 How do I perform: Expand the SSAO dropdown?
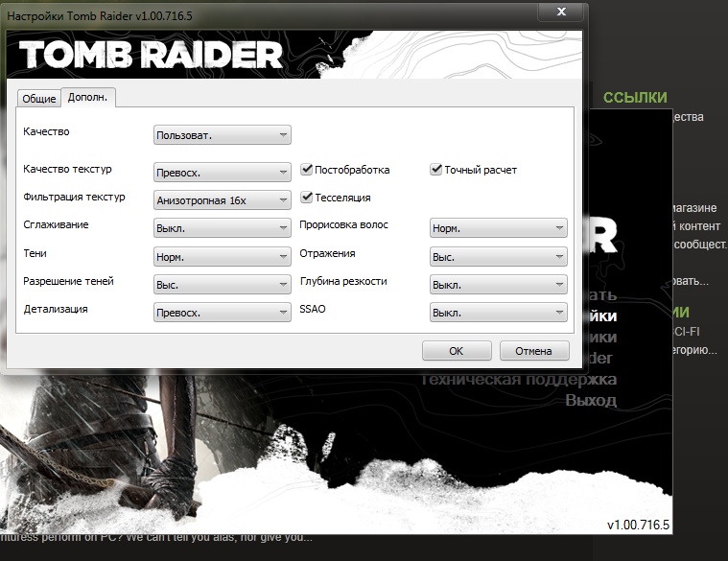(498, 313)
